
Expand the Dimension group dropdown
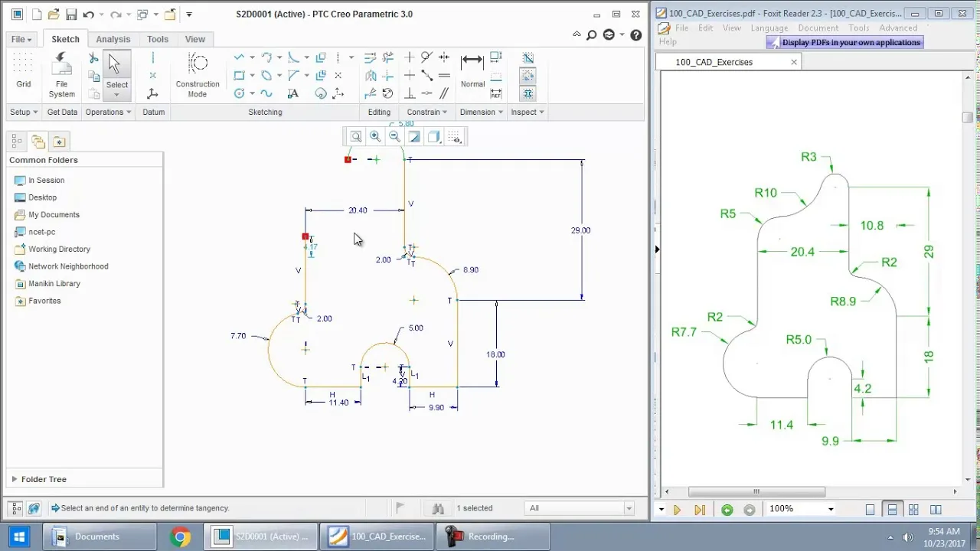point(482,112)
